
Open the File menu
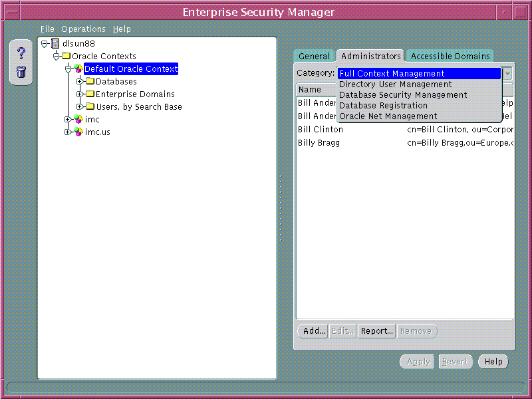point(47,29)
